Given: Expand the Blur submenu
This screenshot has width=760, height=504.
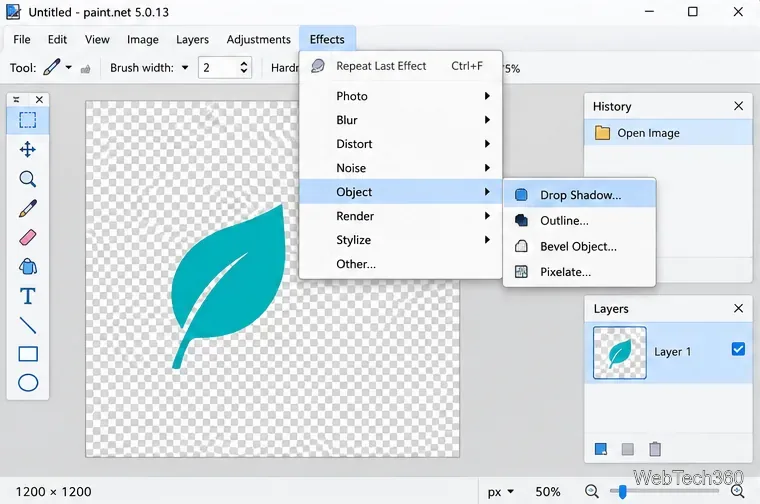Looking at the screenshot, I should pos(400,120).
